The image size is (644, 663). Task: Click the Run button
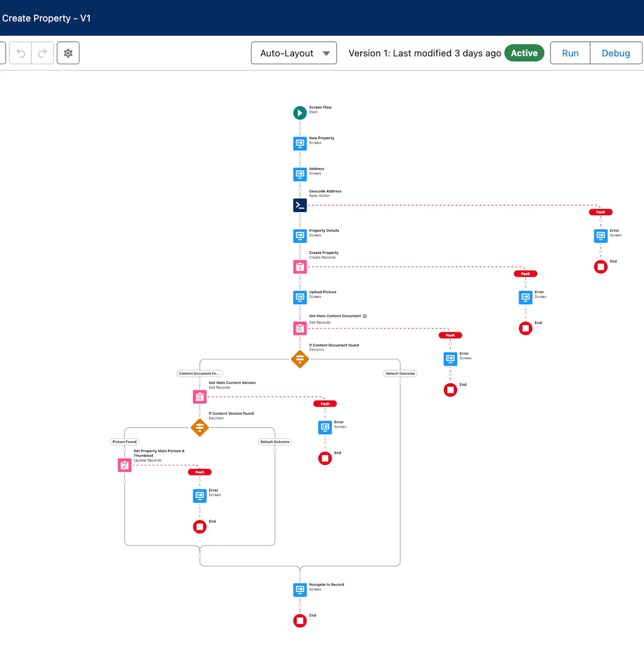(570, 53)
